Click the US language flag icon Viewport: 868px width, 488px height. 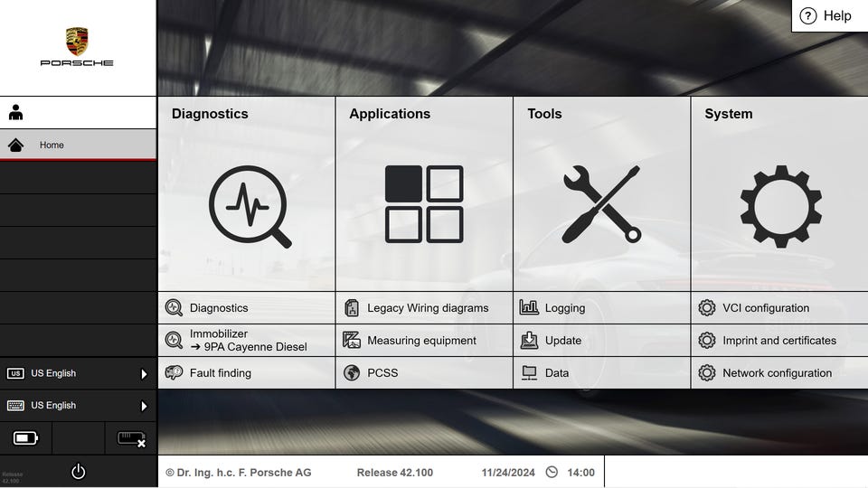click(x=15, y=373)
